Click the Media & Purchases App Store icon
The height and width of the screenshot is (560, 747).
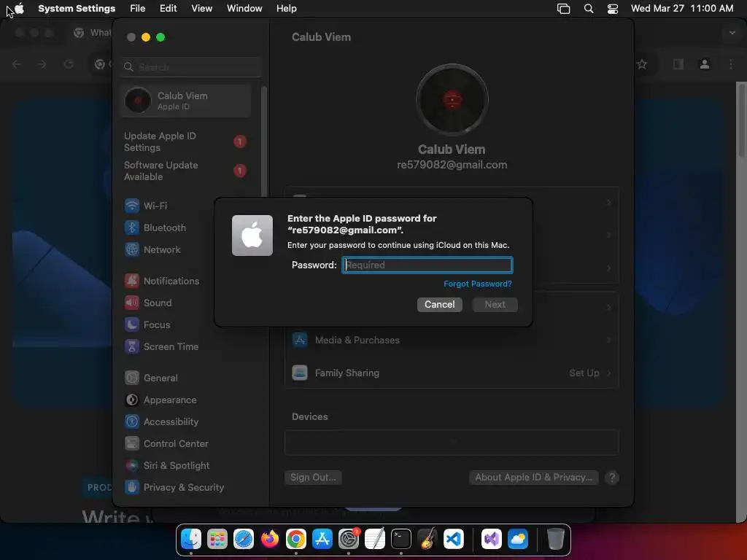click(300, 340)
